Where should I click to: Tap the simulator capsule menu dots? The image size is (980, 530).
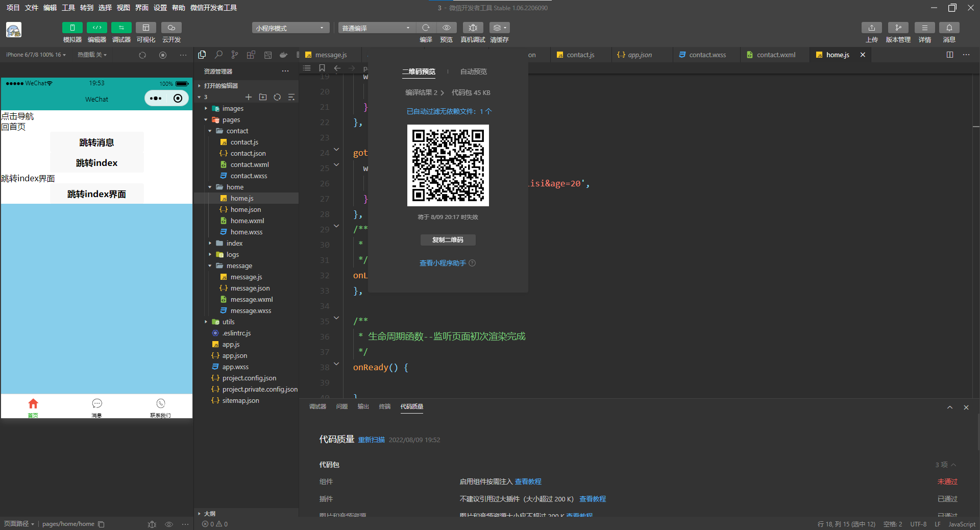pos(156,98)
